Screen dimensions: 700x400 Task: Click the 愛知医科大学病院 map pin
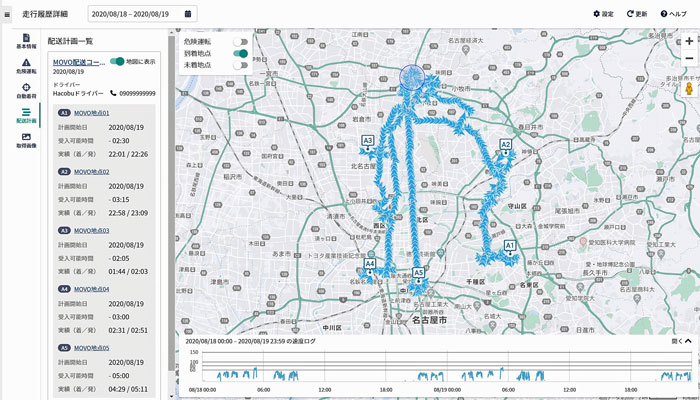point(583,242)
